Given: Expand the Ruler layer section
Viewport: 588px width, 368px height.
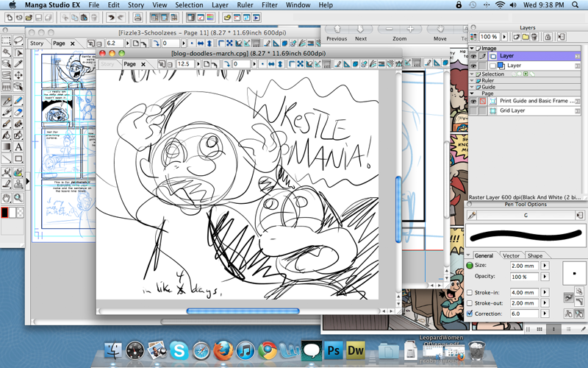Looking at the screenshot, I should (x=473, y=80).
